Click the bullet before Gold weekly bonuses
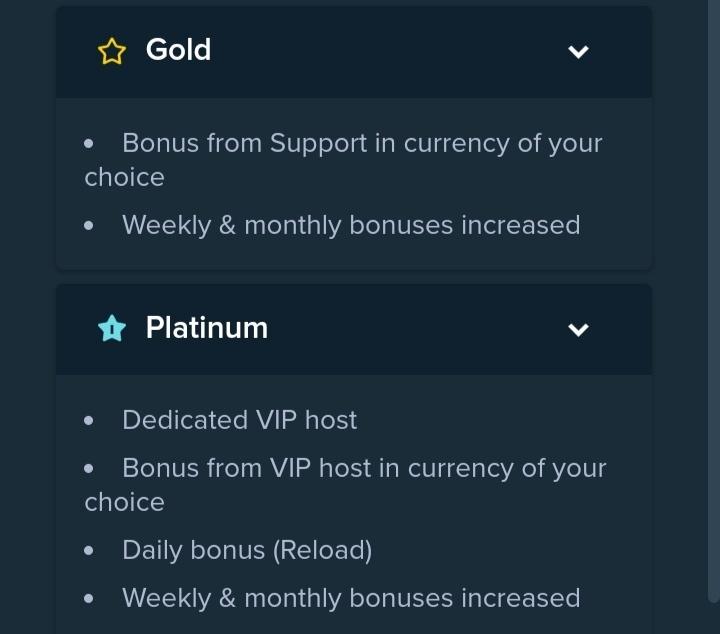The height and width of the screenshot is (634, 720). [89, 225]
